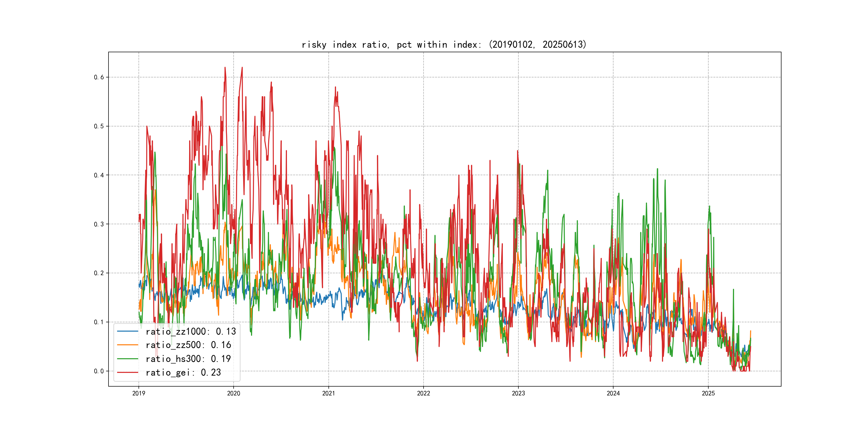Click the 2024 x-axis tick label
The height and width of the screenshot is (434, 868).
click(613, 393)
